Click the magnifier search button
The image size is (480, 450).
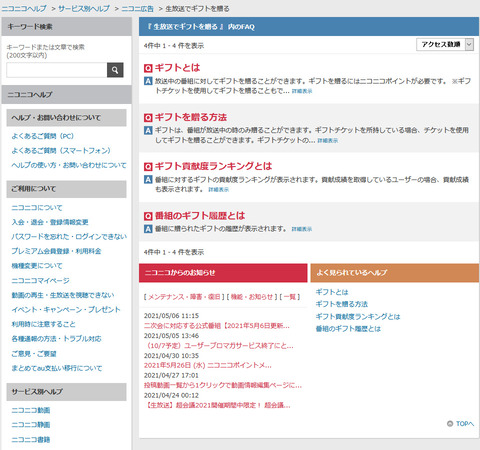click(115, 70)
